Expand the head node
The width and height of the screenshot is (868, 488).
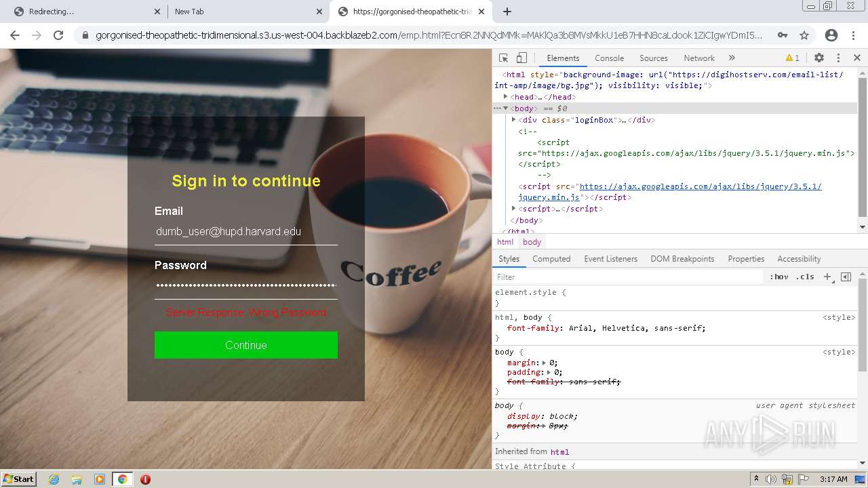506,97
